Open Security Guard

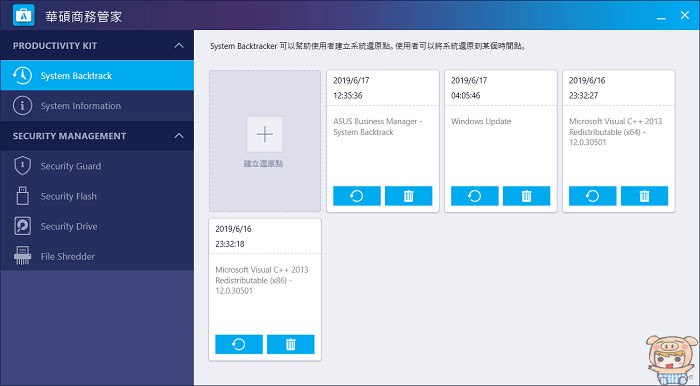tap(97, 166)
